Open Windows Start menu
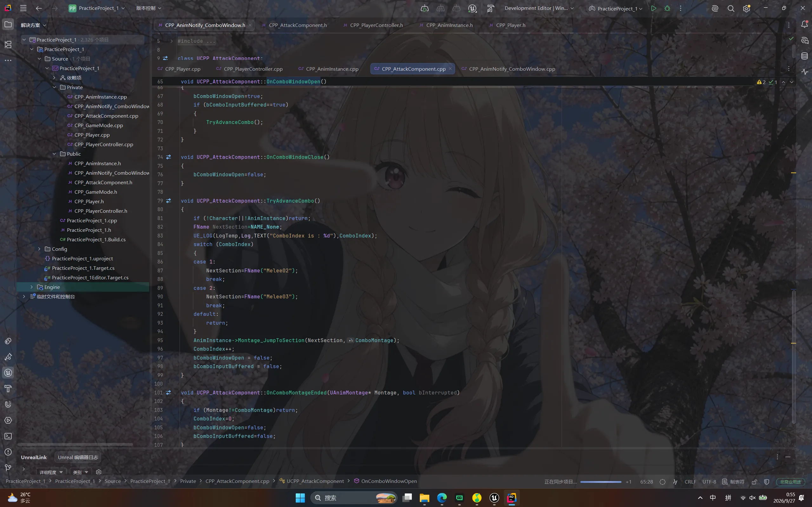The height and width of the screenshot is (507, 812). click(300, 498)
